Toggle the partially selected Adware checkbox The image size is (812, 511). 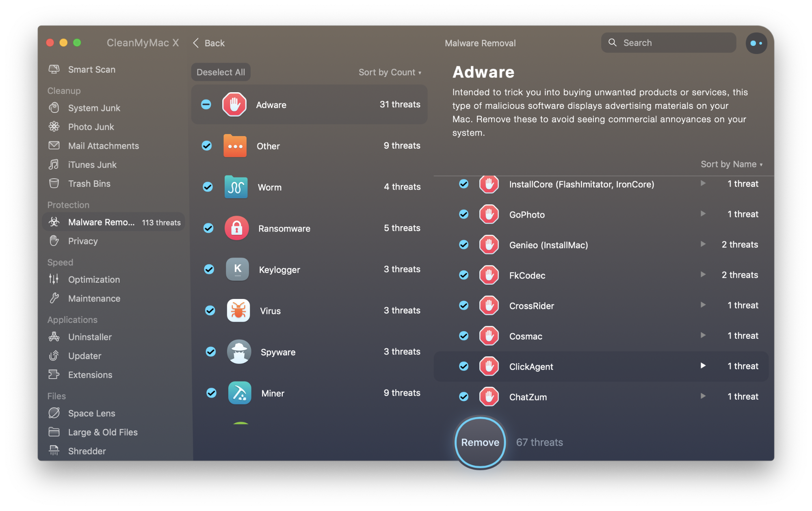pyautogui.click(x=206, y=105)
